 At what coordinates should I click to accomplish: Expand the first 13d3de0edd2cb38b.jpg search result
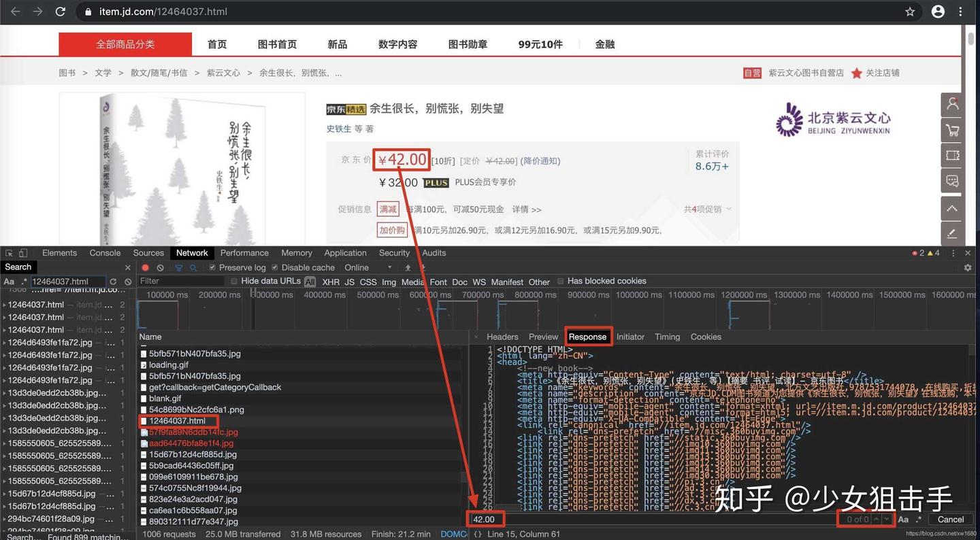pos(4,393)
